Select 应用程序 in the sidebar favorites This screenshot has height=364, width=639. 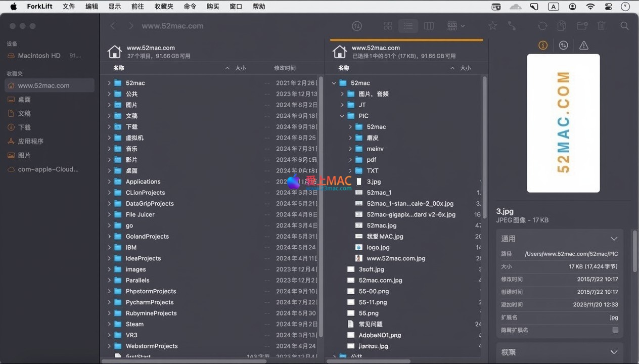pos(31,141)
